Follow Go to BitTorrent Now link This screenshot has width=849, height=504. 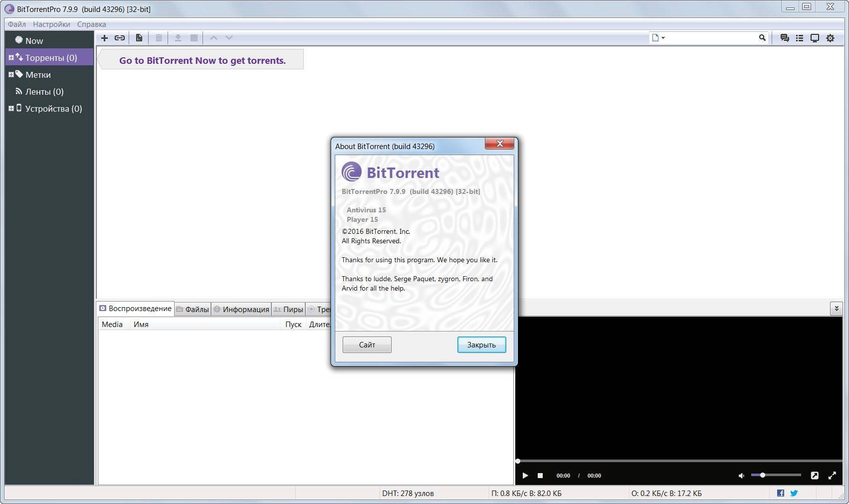click(x=202, y=60)
